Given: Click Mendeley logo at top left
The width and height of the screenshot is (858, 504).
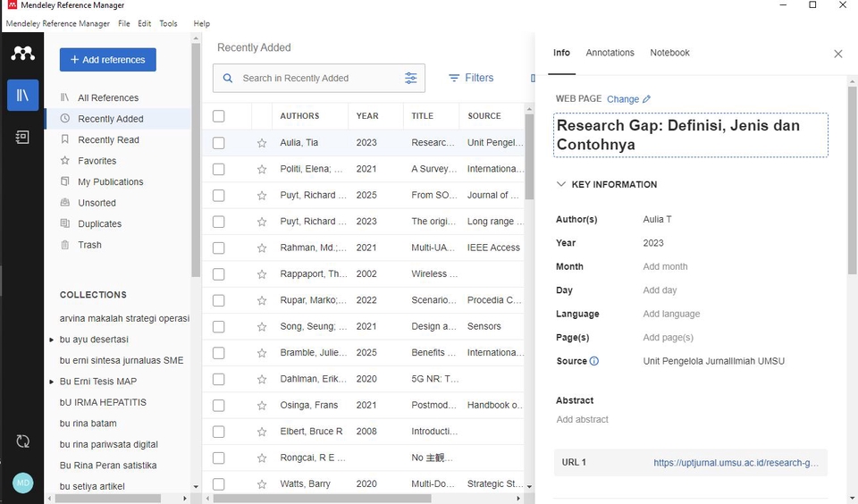Looking at the screenshot, I should [x=22, y=54].
